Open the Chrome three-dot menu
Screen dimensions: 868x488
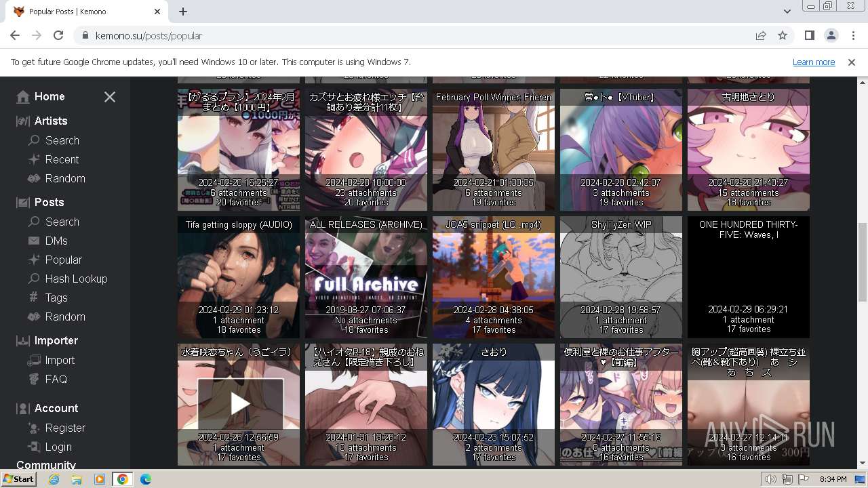(853, 35)
